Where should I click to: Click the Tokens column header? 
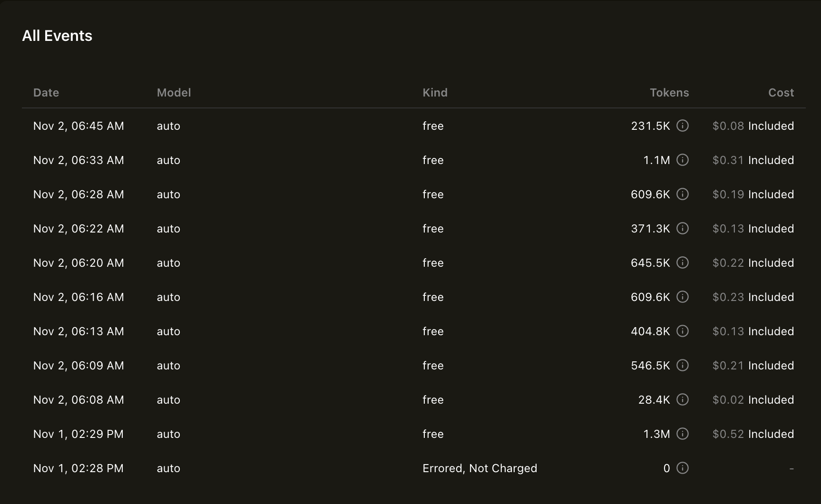click(669, 93)
